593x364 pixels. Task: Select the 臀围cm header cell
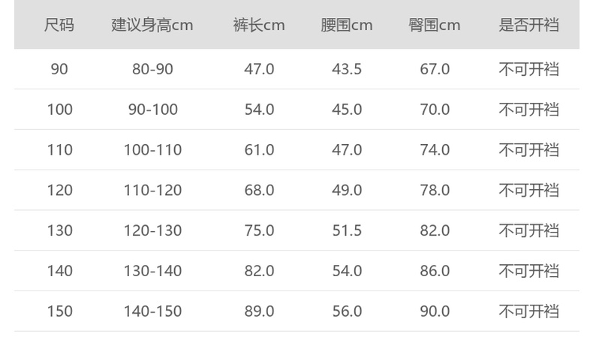(435, 25)
